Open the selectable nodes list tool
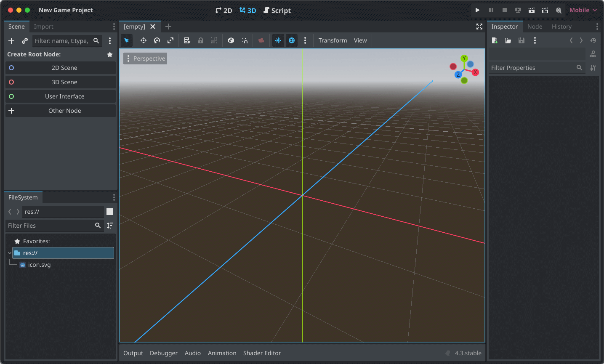Image resolution: width=604 pixels, height=364 pixels. tap(187, 40)
